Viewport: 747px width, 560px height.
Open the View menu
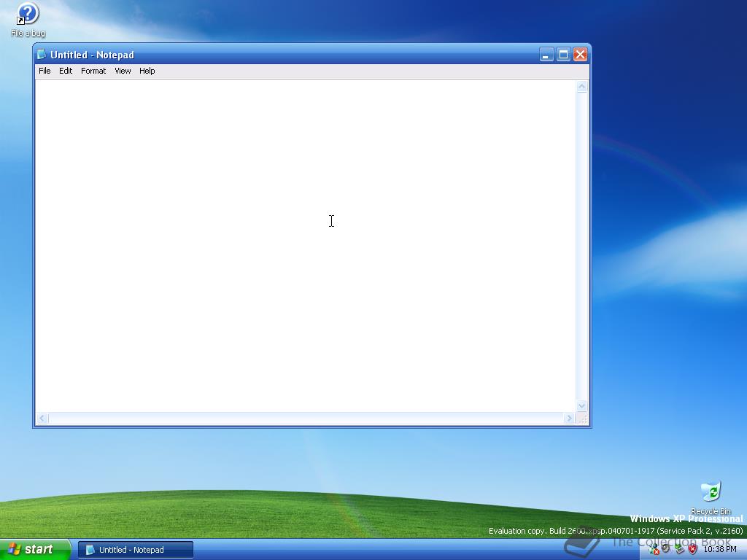[x=123, y=71]
